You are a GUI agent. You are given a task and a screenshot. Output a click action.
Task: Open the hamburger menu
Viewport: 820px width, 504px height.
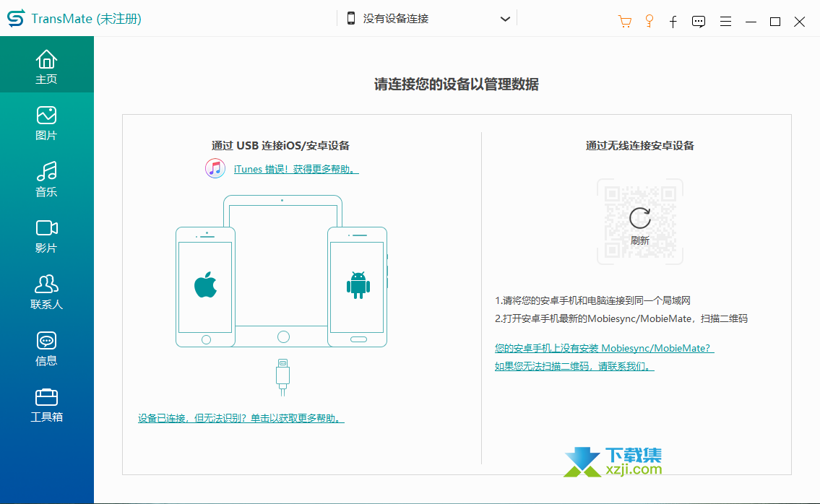point(725,22)
